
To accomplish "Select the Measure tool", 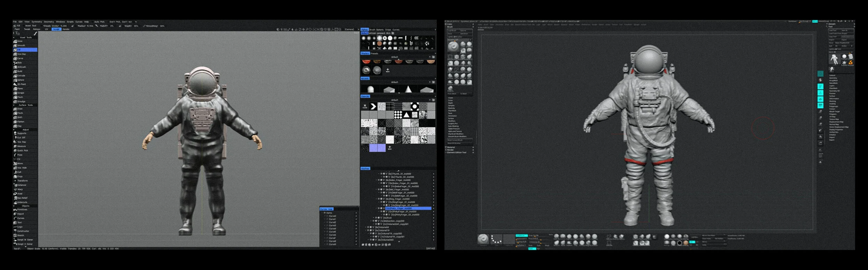I will [x=25, y=146].
